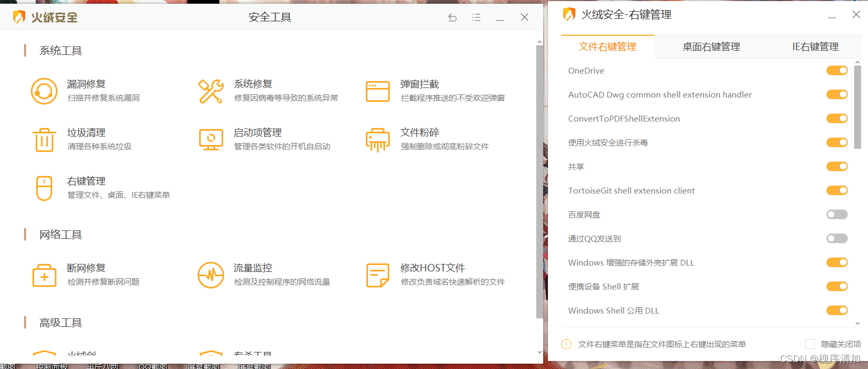
Task: Click the 修改HOST文件 title text
Action: 433,268
